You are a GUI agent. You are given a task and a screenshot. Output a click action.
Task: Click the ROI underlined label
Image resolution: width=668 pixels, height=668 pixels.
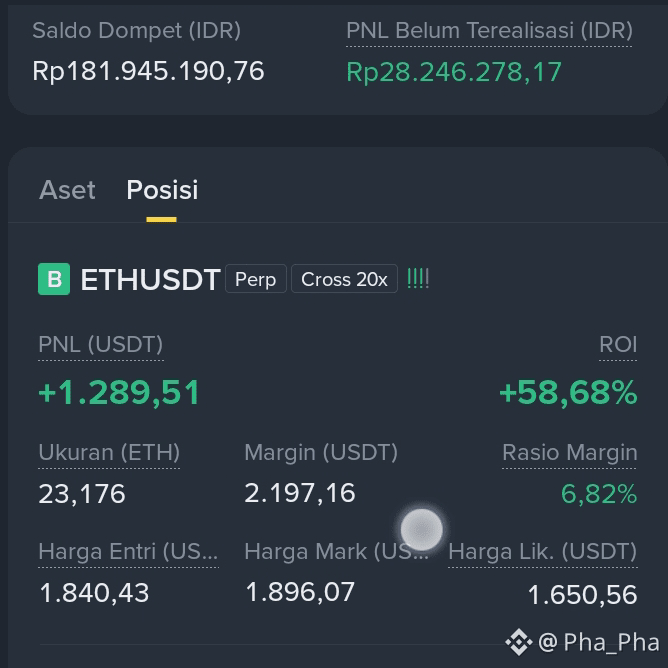click(618, 344)
